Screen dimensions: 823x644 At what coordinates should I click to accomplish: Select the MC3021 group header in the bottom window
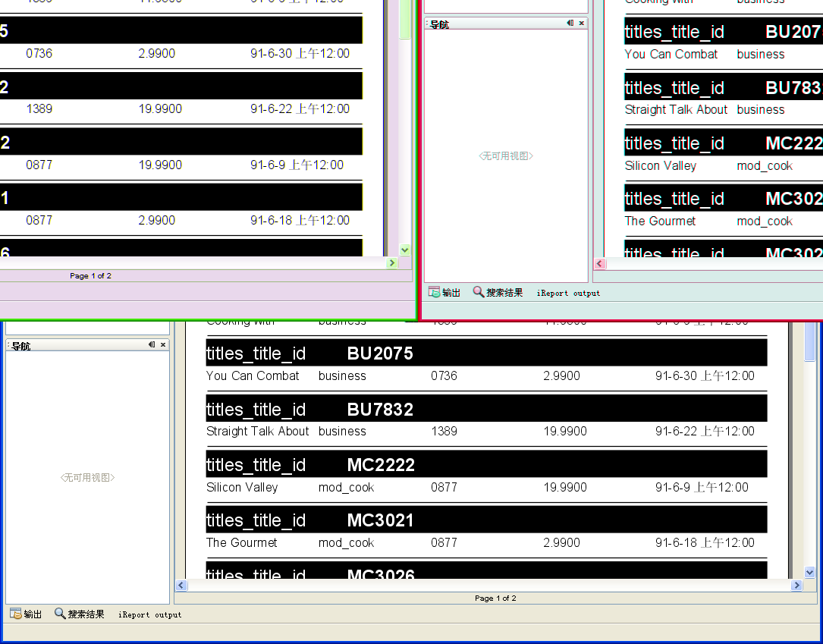point(486,520)
